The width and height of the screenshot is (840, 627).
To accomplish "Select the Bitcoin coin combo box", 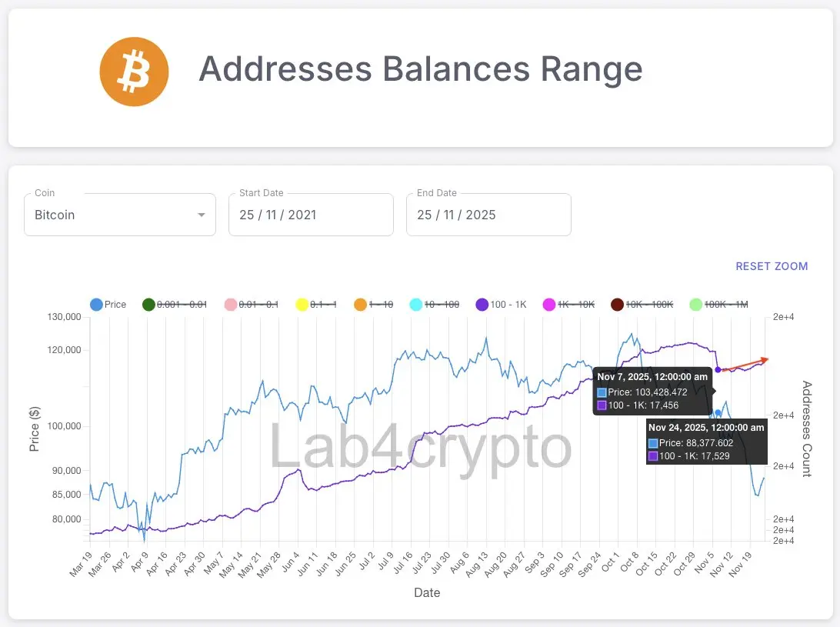I will click(120, 215).
